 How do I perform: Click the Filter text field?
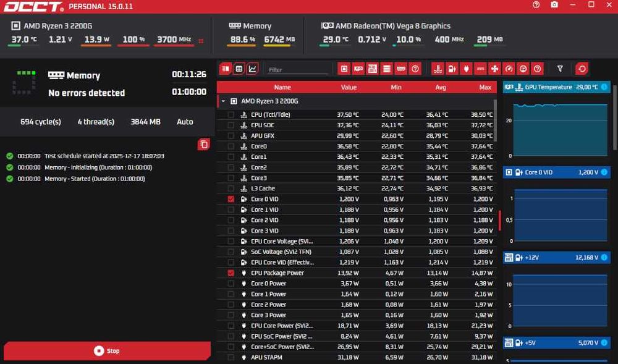coord(298,69)
